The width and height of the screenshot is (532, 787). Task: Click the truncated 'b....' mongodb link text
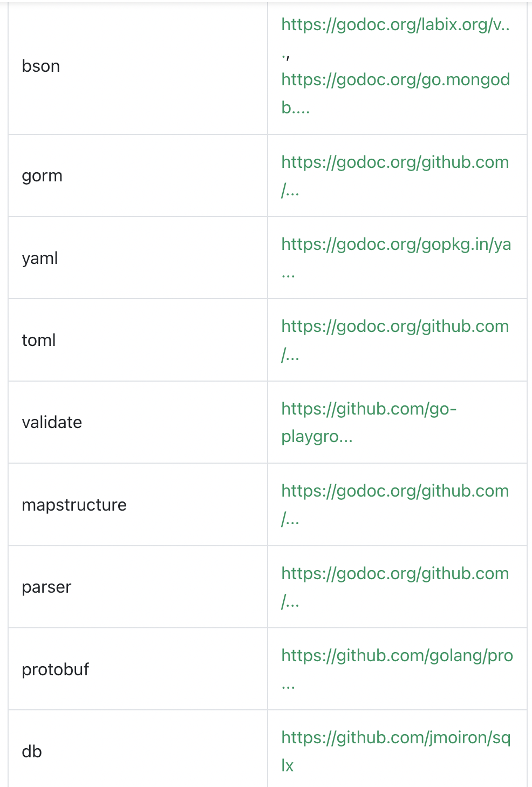click(x=295, y=108)
